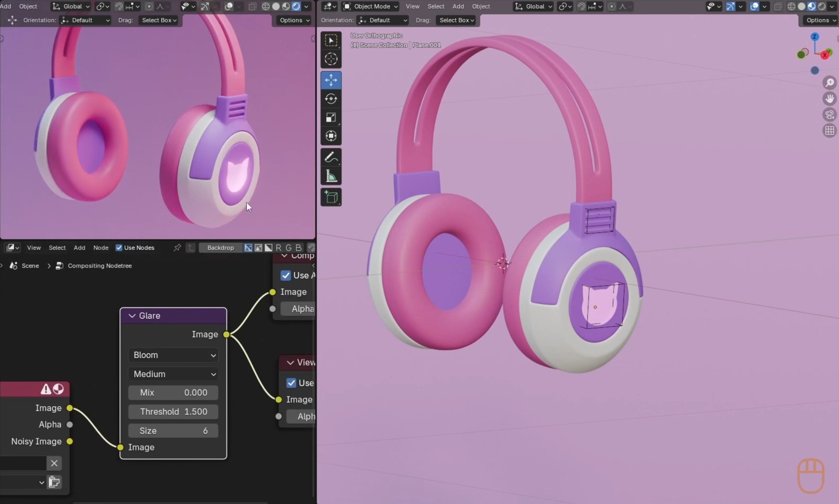This screenshot has width=839, height=504.
Task: Select the Measure tool
Action: click(331, 176)
